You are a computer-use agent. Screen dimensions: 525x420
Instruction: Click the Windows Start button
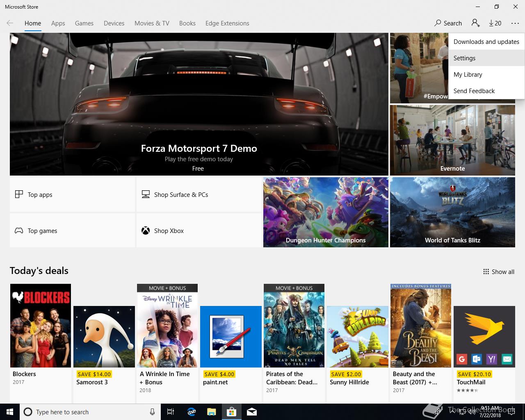point(10,412)
